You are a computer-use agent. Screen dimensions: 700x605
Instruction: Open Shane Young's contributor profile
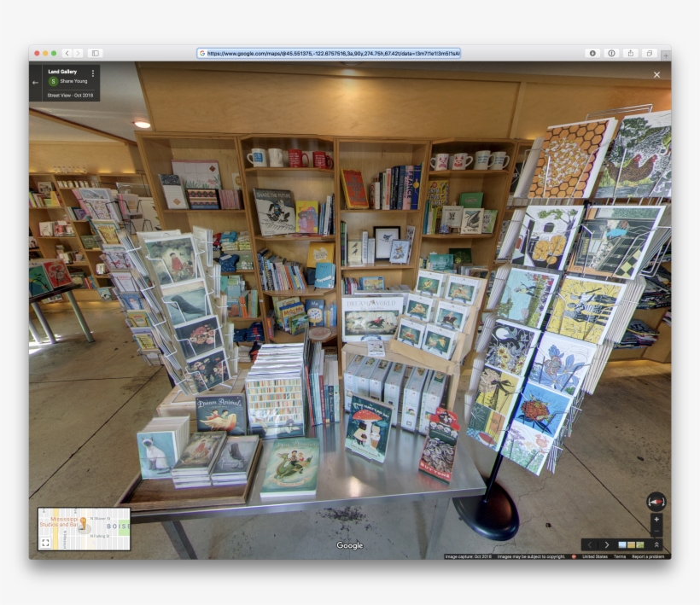[x=73, y=81]
